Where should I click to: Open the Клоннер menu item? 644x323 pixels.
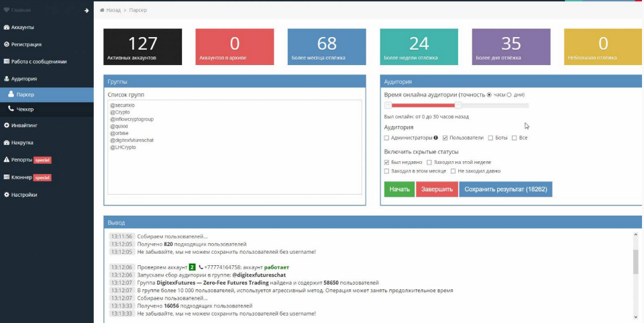23,177
